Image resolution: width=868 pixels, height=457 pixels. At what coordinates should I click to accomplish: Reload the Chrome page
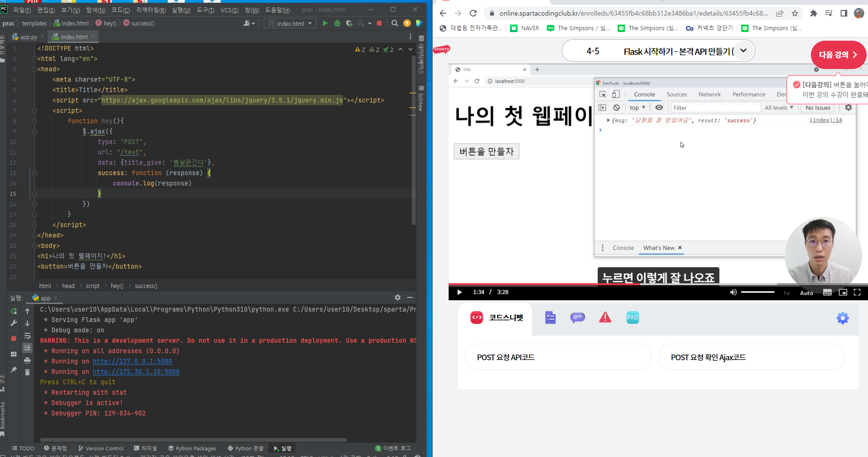(473, 13)
